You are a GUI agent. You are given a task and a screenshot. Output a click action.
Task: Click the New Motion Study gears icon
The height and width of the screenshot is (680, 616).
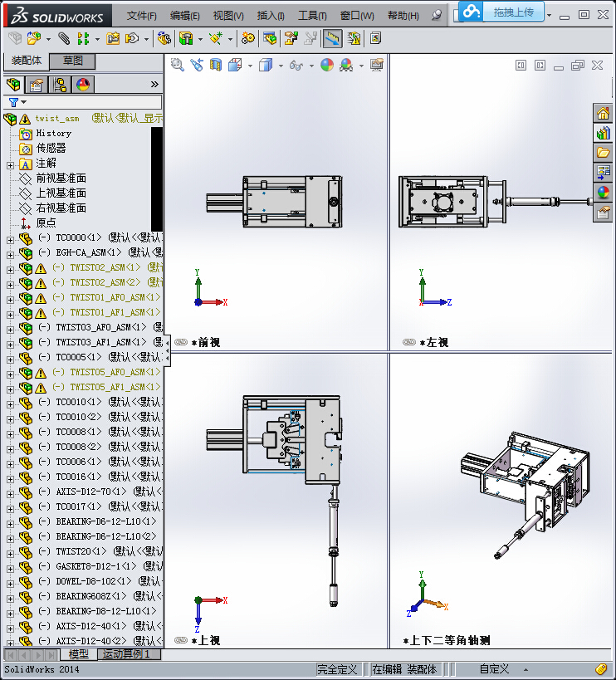[248, 38]
